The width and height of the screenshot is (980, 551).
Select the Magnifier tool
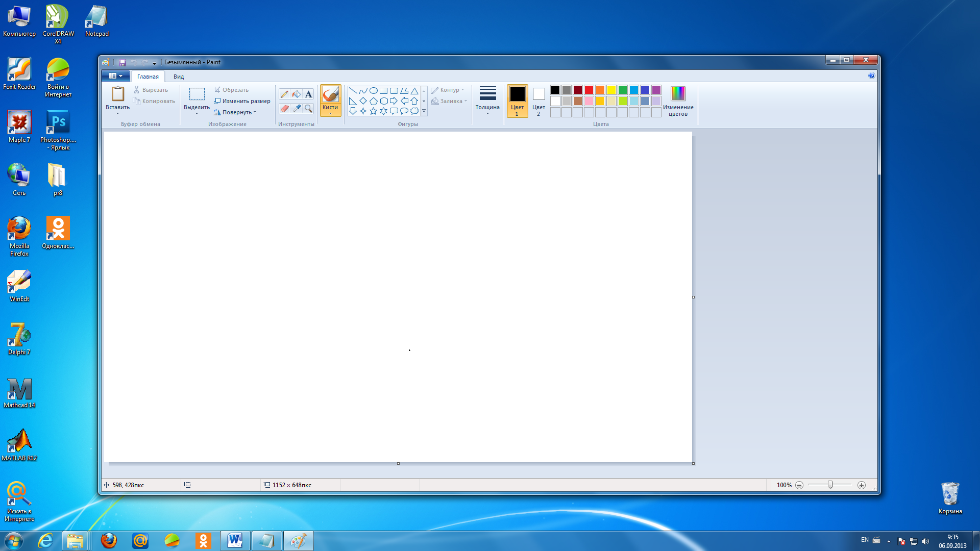308,108
